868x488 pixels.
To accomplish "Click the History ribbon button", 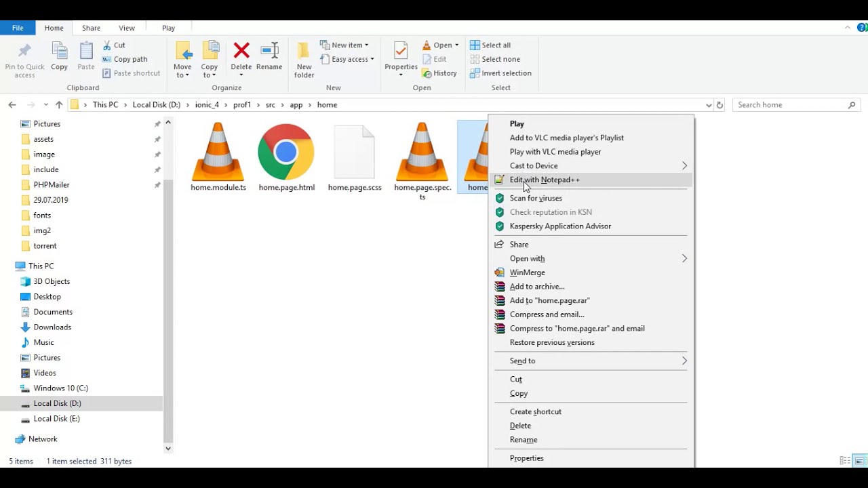I will click(x=439, y=73).
